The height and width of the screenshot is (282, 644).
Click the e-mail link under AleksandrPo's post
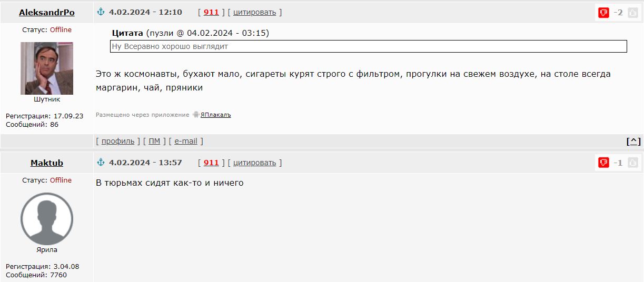186,141
